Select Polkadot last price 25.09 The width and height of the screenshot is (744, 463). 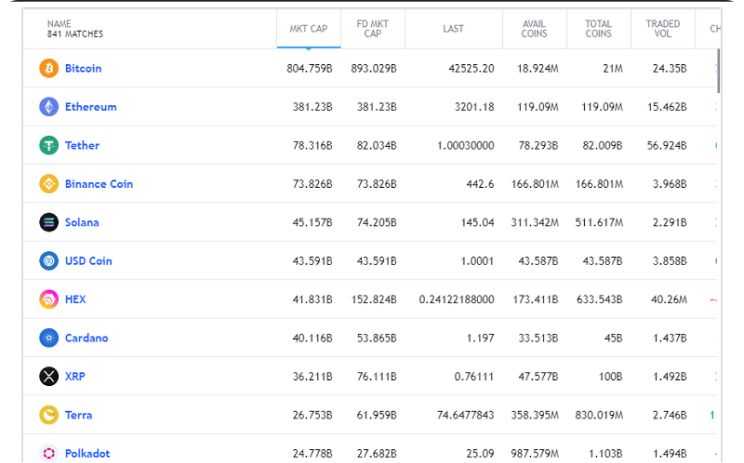click(480, 453)
